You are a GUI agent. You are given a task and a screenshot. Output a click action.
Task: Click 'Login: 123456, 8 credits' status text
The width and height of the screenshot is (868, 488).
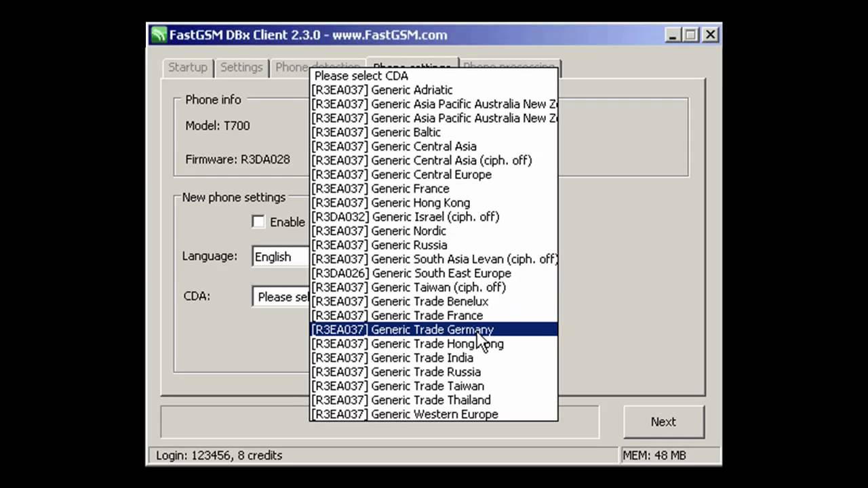click(x=219, y=455)
